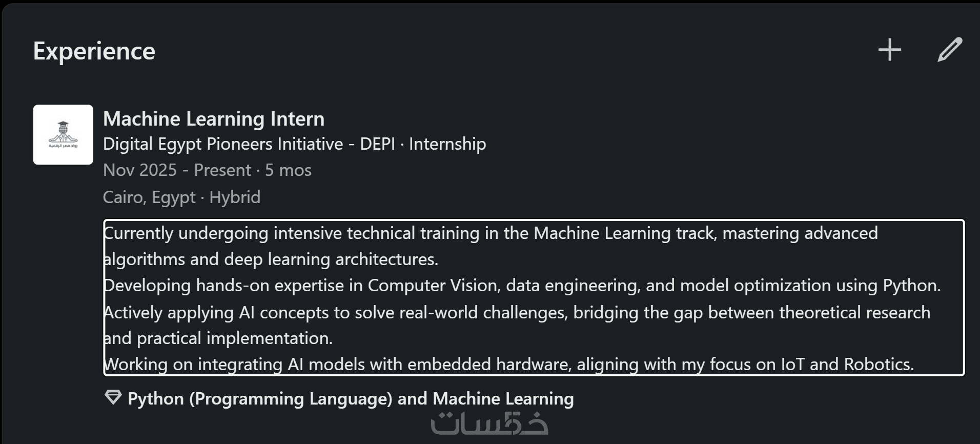Screen dimensions: 980x444
Task: Click the pencil icon to edit experience
Action: (x=949, y=50)
